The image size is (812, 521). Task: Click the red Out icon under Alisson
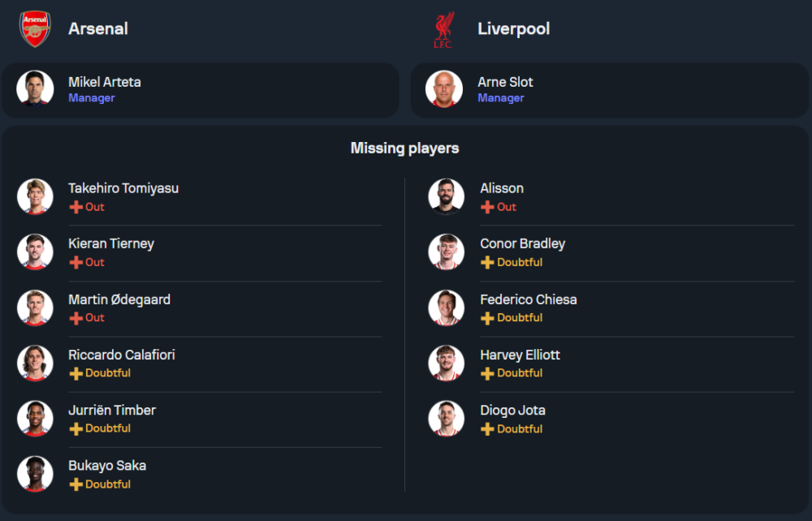click(x=487, y=207)
